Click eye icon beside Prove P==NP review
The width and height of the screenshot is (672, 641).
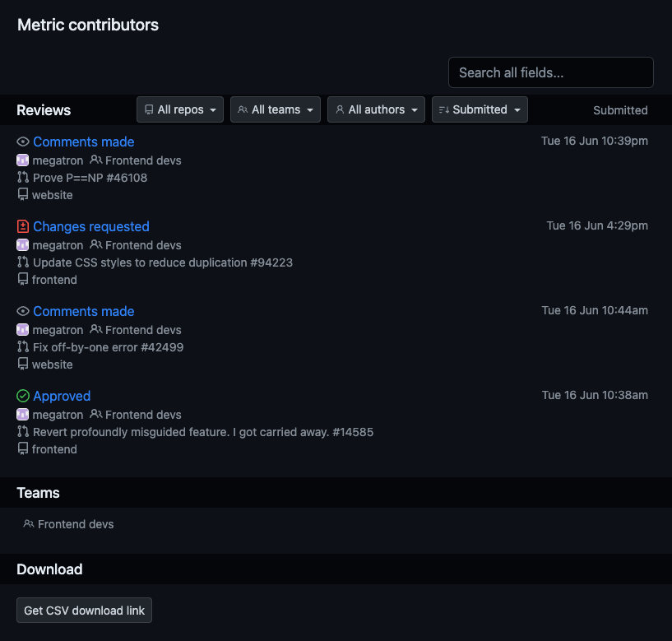23,142
